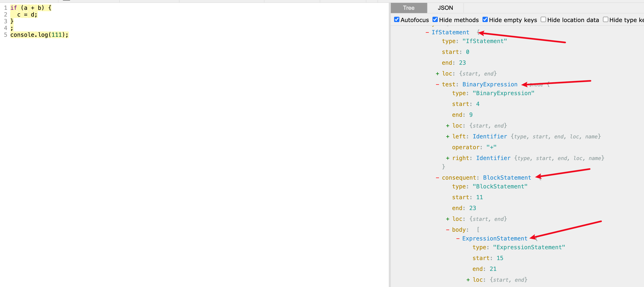Collapse the ExpressionStatement minus toggle
644x287 pixels.
[x=458, y=238]
